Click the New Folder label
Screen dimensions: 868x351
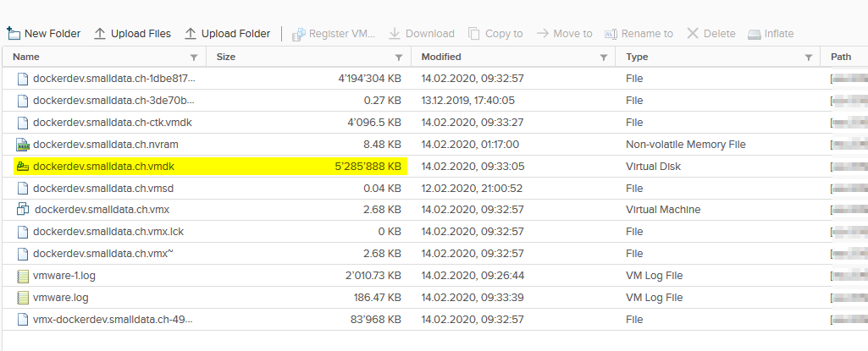[53, 34]
